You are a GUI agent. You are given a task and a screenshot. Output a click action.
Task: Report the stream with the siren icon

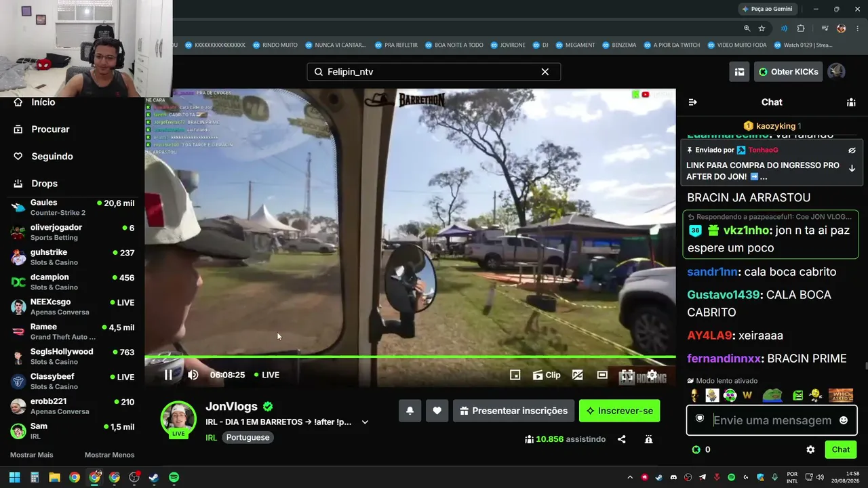[x=648, y=439]
